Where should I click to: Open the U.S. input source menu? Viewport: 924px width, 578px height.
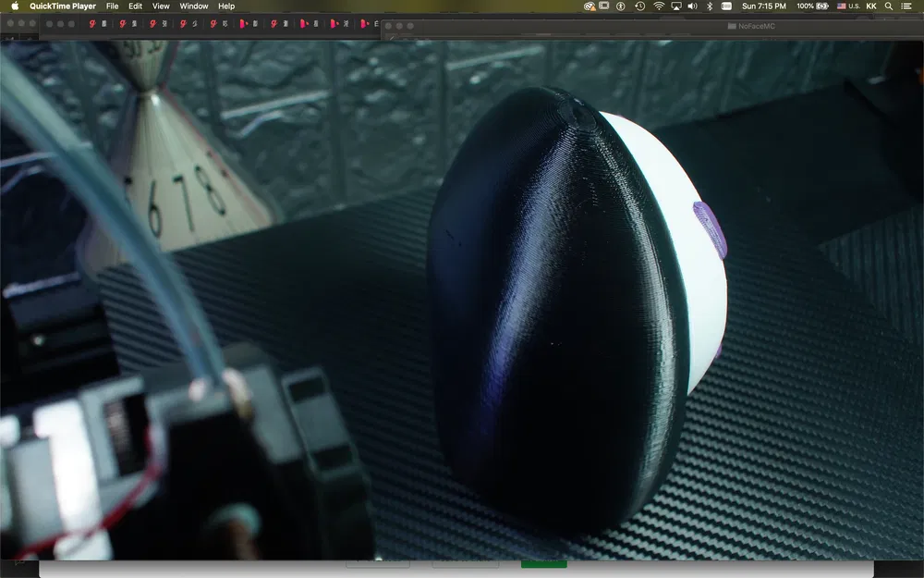[848, 6]
